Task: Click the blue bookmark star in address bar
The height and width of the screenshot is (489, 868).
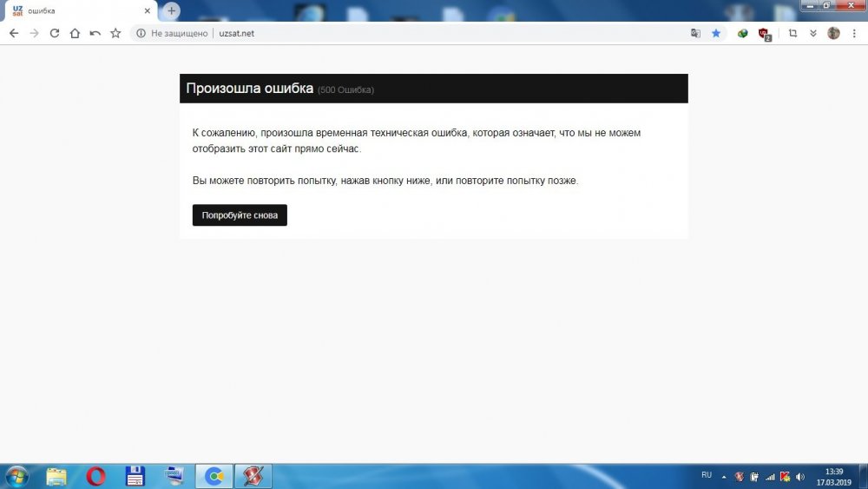Action: coord(716,33)
